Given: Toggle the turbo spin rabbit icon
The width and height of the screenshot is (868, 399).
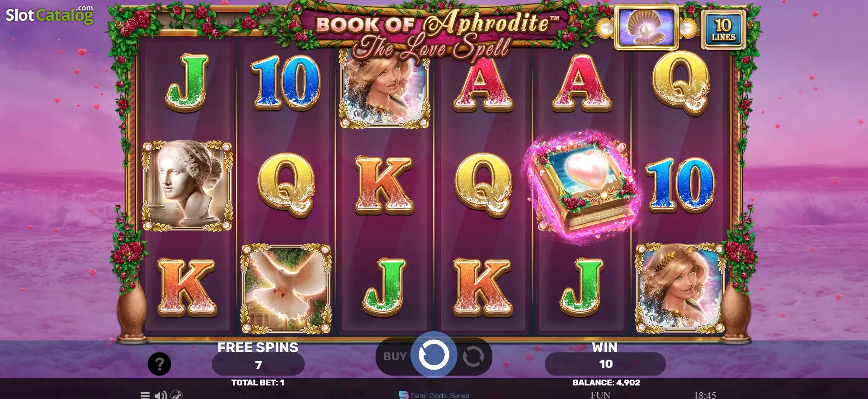Looking at the screenshot, I should click(x=176, y=395).
